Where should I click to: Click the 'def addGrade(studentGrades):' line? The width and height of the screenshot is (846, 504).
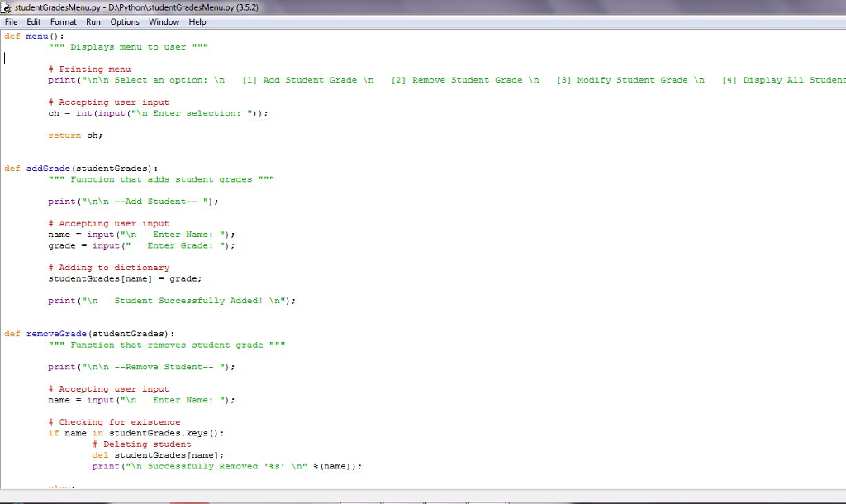coord(81,169)
